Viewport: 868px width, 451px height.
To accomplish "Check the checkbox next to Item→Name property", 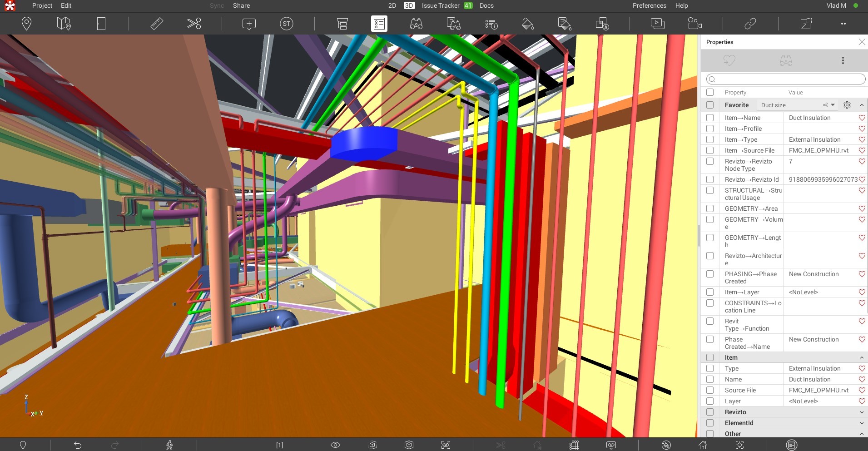I will coord(710,118).
